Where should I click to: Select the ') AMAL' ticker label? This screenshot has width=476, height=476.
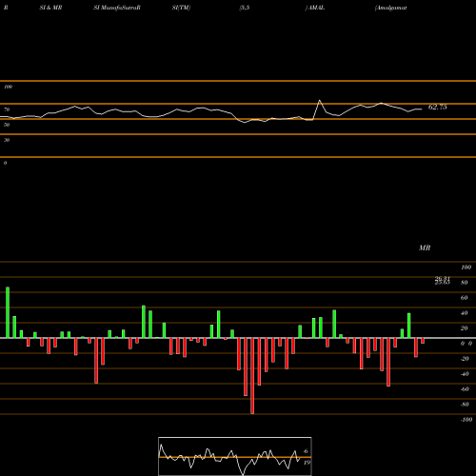pyautogui.click(x=315, y=8)
